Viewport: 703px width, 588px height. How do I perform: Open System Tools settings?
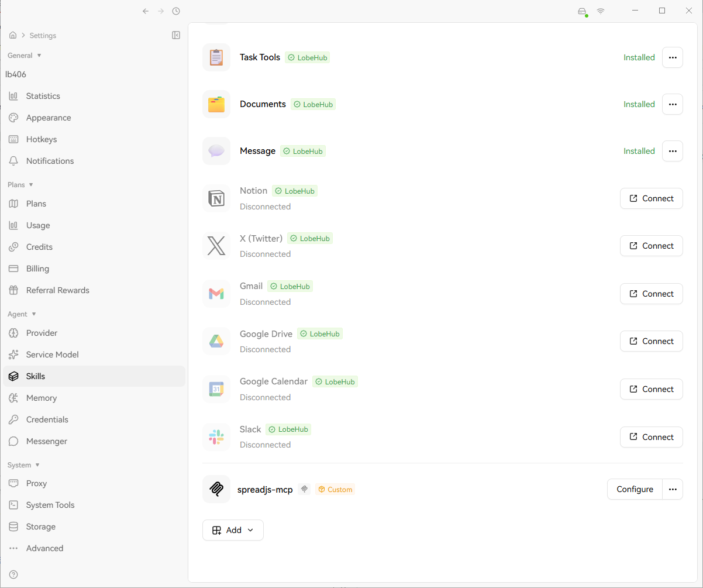coord(94,505)
